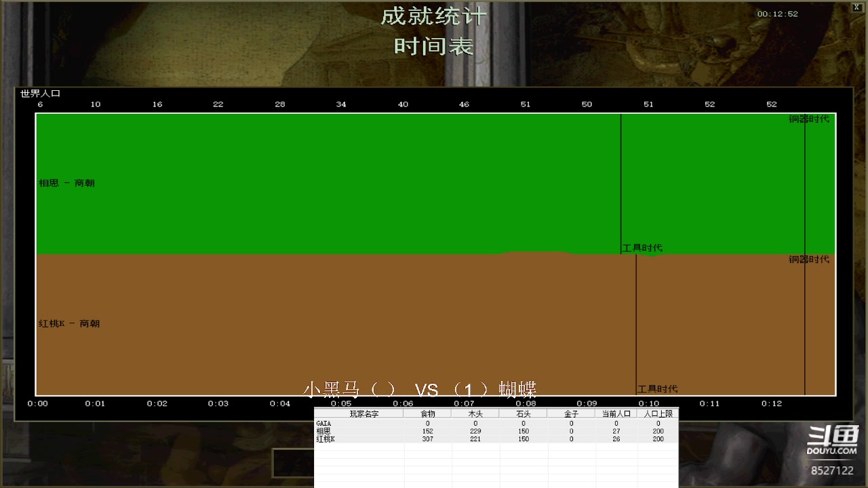Click the 0:12 time axis label
868x488 pixels.
point(772,403)
